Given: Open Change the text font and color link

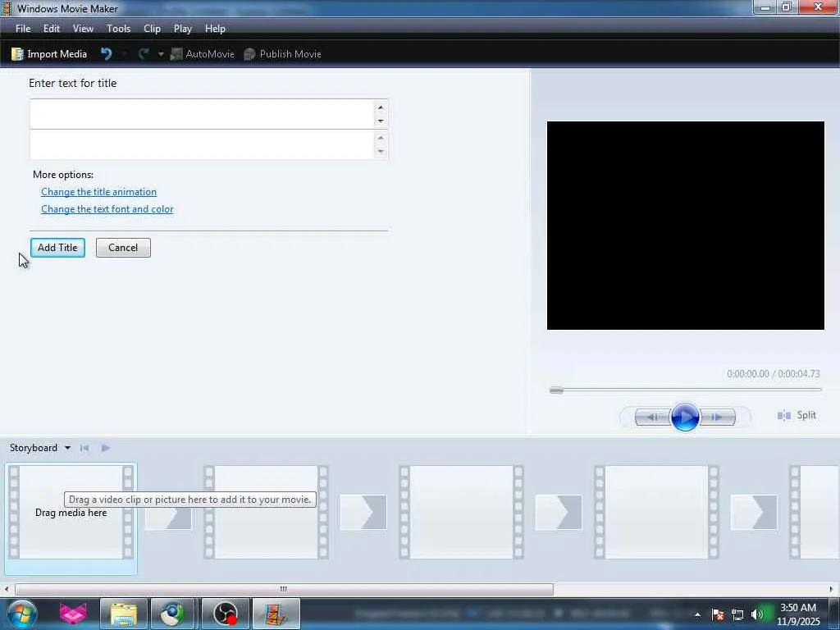Looking at the screenshot, I should point(107,209).
